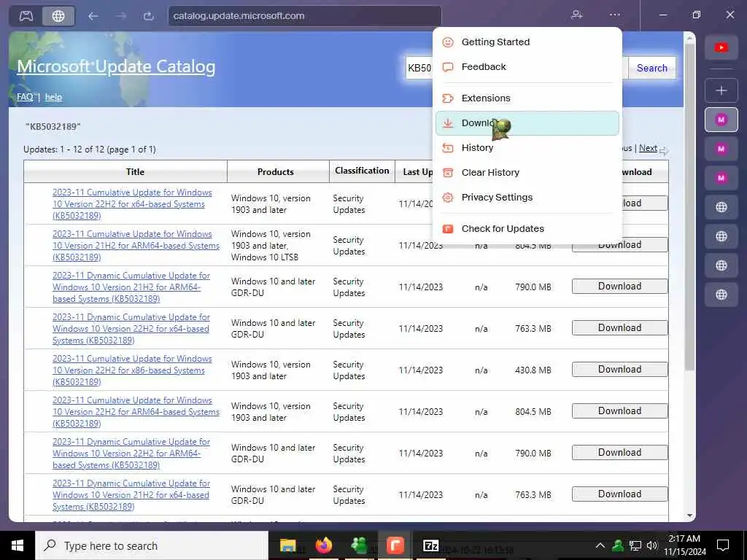Click the orange browser taskbar icon
The height and width of the screenshot is (560, 747).
click(395, 545)
